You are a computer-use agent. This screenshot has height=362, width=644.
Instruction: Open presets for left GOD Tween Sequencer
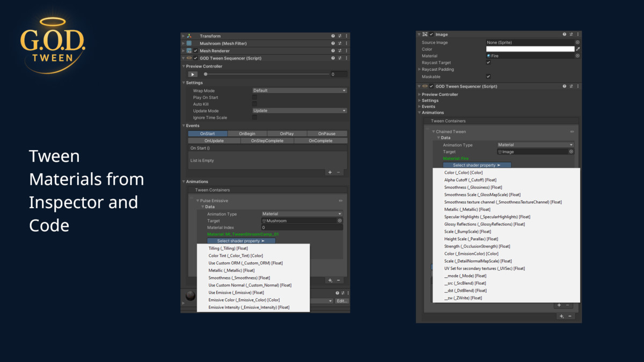[340, 58]
